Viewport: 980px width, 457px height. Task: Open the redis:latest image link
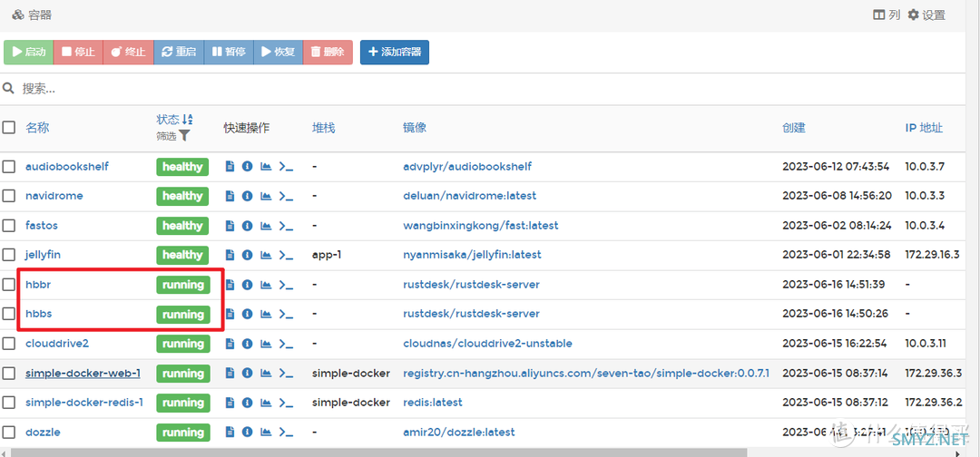coord(433,403)
